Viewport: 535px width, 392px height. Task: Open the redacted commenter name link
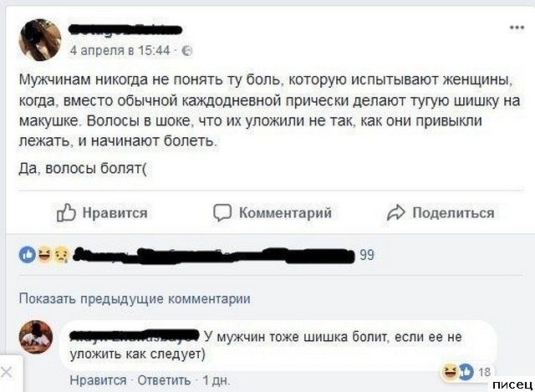[x=135, y=336]
